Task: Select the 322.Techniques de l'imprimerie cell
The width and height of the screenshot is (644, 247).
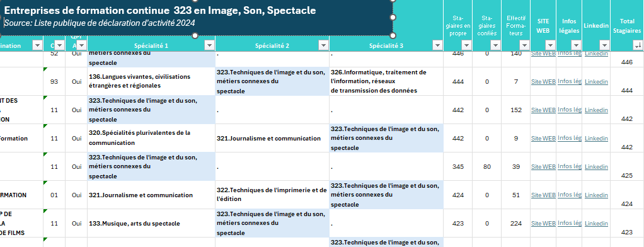Action: (272, 195)
